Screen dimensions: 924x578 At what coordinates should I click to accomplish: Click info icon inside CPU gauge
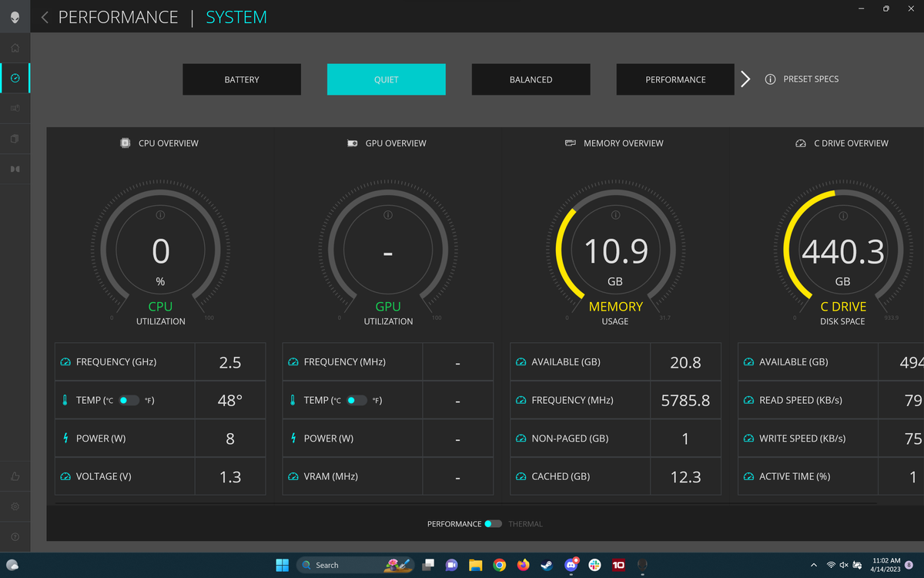160,215
